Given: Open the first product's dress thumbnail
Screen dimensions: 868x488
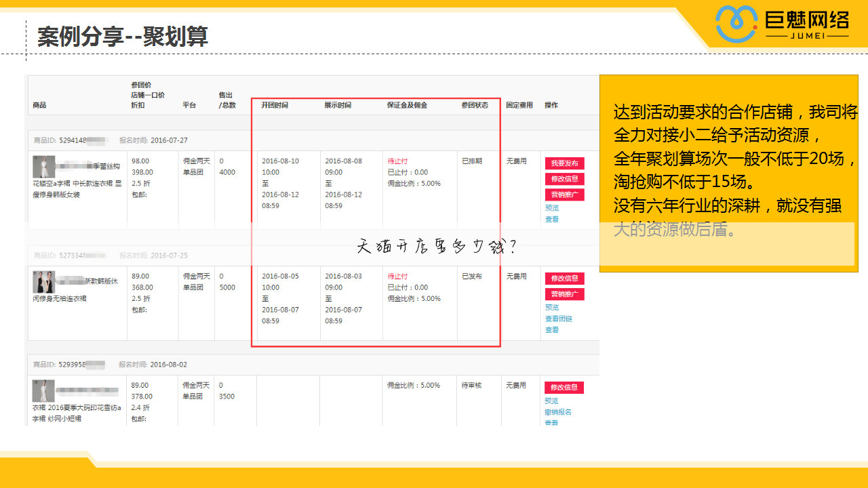Looking at the screenshot, I should pos(43,167).
